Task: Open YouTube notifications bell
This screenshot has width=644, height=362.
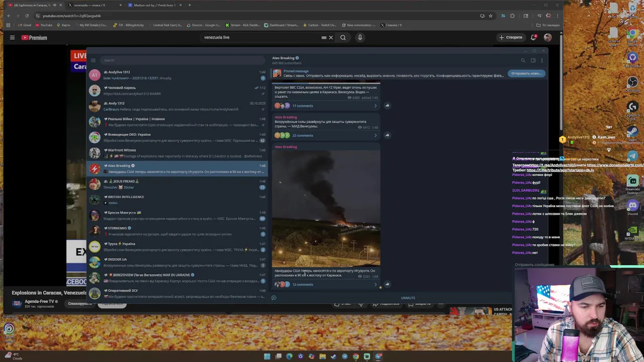Action: (533, 37)
